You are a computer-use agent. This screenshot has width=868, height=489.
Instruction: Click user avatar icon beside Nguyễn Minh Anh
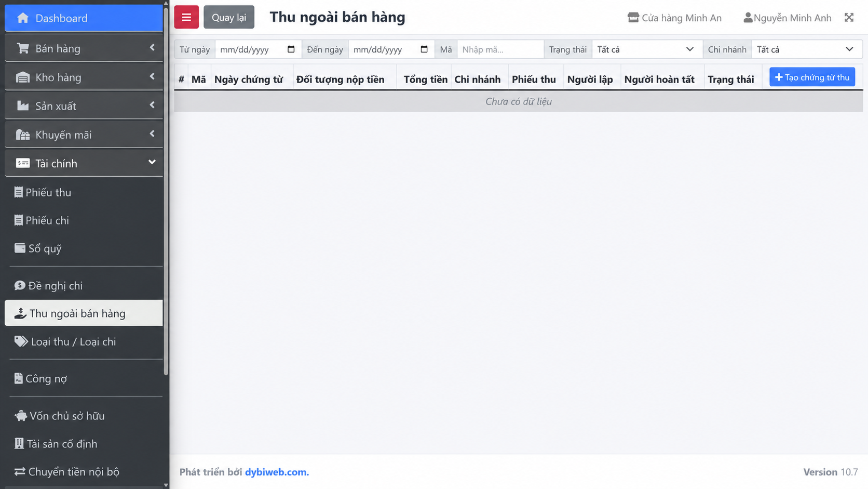748,18
